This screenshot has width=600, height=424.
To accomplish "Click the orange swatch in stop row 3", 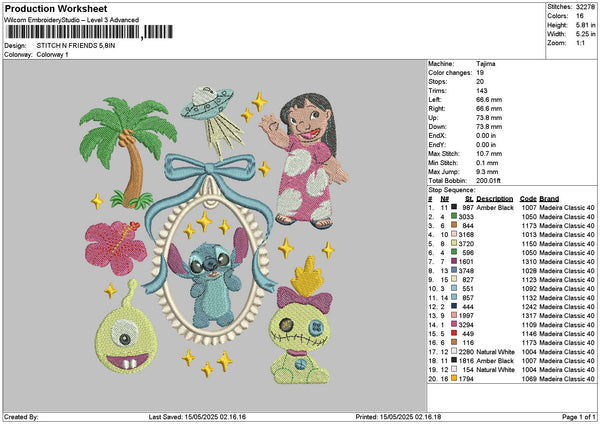I will 454,225.
